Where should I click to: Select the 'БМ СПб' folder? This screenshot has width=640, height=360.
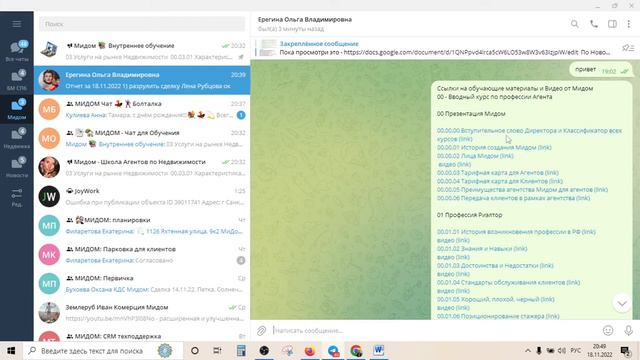click(17, 80)
